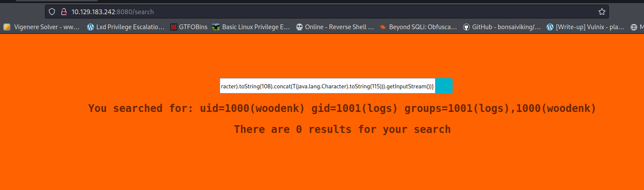Click the globe icon of the last bookmark
The image size is (644, 190).
click(634, 27)
